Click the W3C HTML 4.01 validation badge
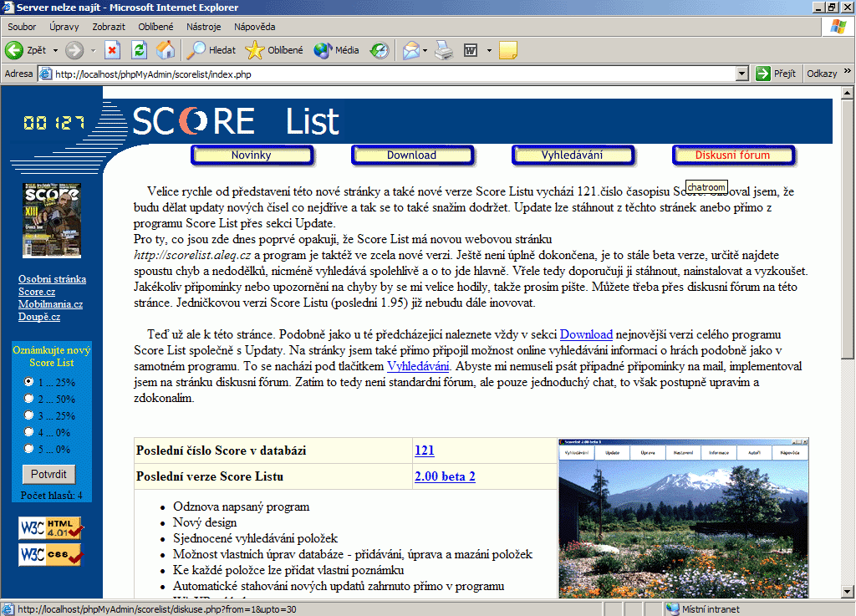Image resolution: width=856 pixels, height=616 pixels. (51, 527)
